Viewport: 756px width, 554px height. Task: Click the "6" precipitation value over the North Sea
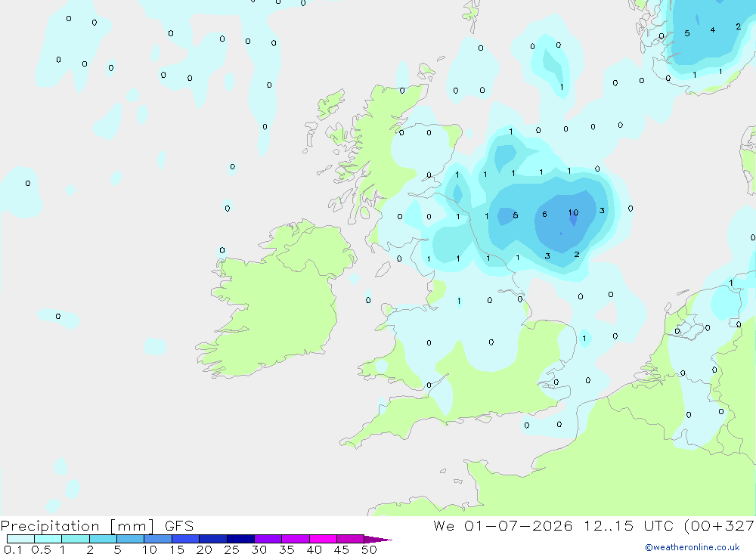pyautogui.click(x=544, y=214)
